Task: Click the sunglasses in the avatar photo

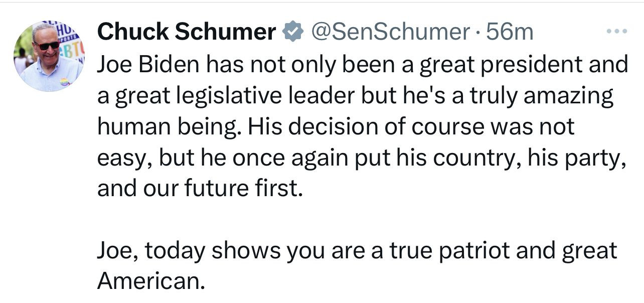Action: pos(47,46)
